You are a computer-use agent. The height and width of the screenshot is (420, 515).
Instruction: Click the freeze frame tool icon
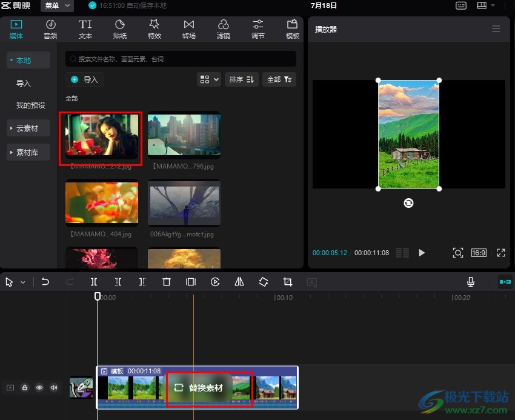(191, 282)
